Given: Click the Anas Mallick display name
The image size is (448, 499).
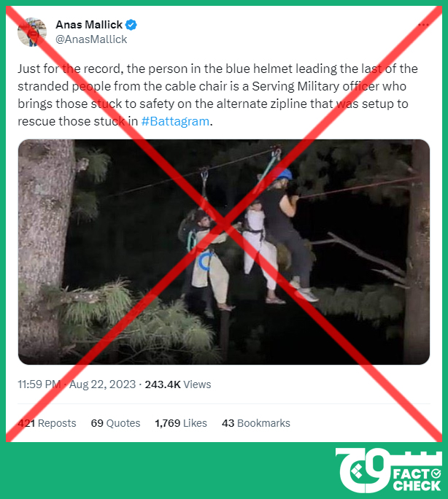Looking at the screenshot, I should coord(89,25).
